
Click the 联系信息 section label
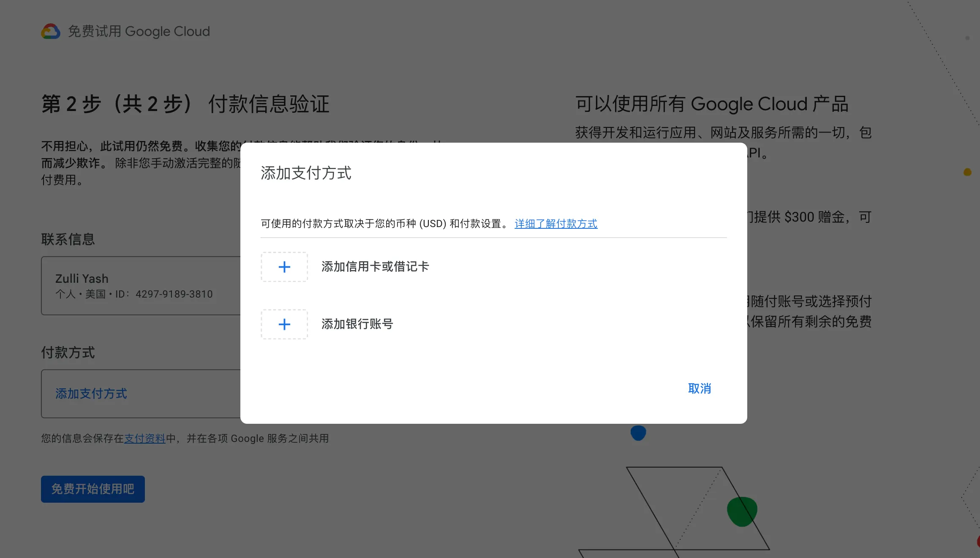pyautogui.click(x=68, y=239)
